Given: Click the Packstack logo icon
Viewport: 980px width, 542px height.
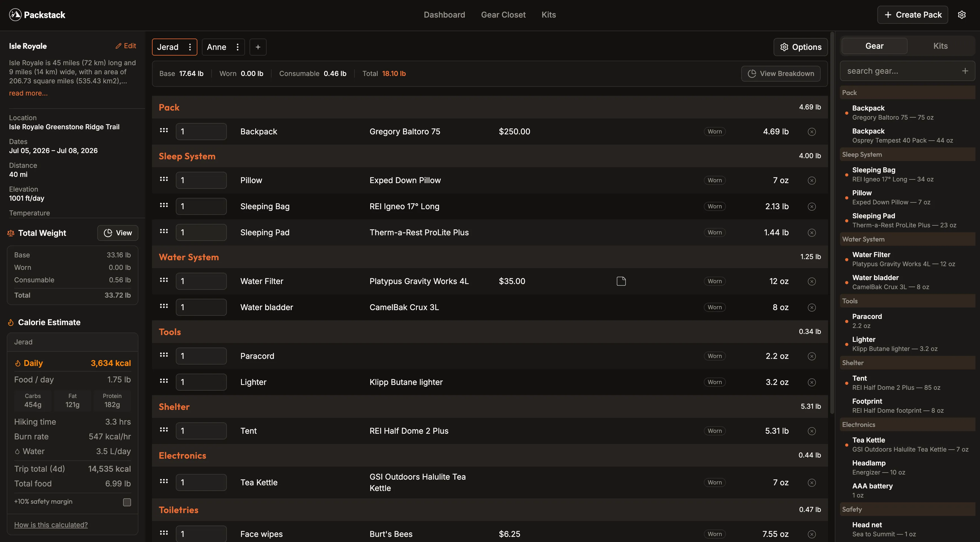Looking at the screenshot, I should [15, 15].
